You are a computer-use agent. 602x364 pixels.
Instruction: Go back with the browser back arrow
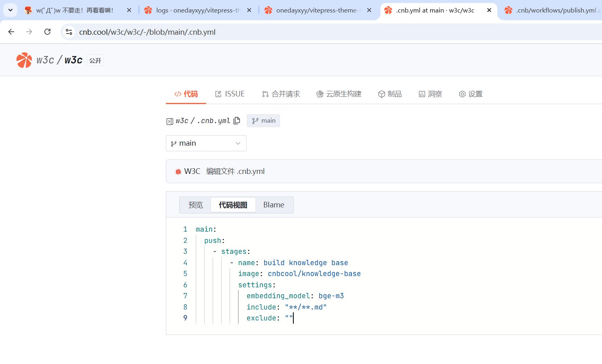(x=11, y=32)
